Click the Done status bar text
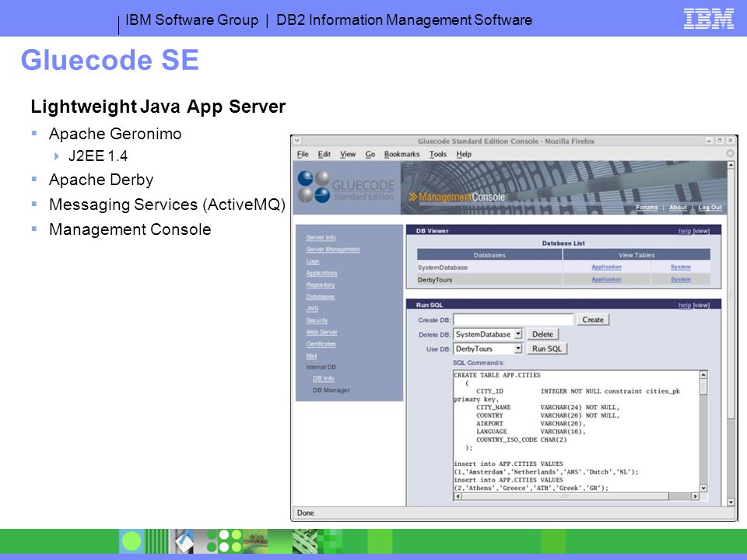Screen dimensions: 747x560 [x=305, y=513]
